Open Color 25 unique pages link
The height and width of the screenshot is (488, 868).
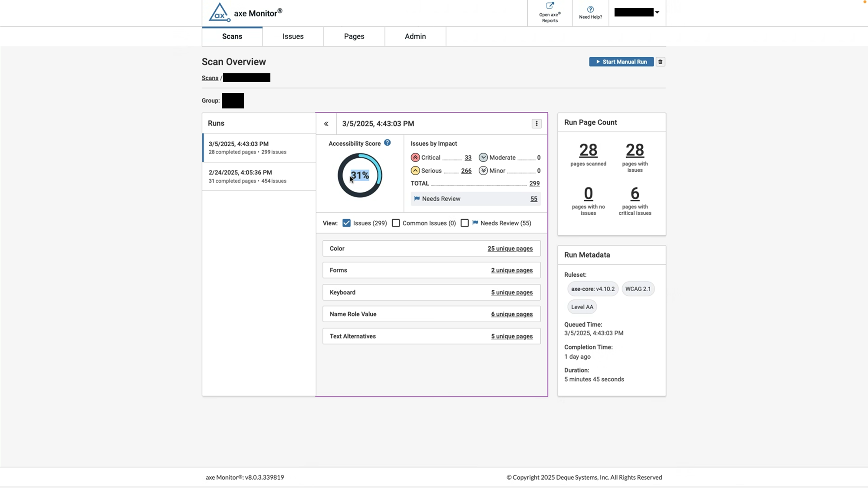(x=510, y=249)
